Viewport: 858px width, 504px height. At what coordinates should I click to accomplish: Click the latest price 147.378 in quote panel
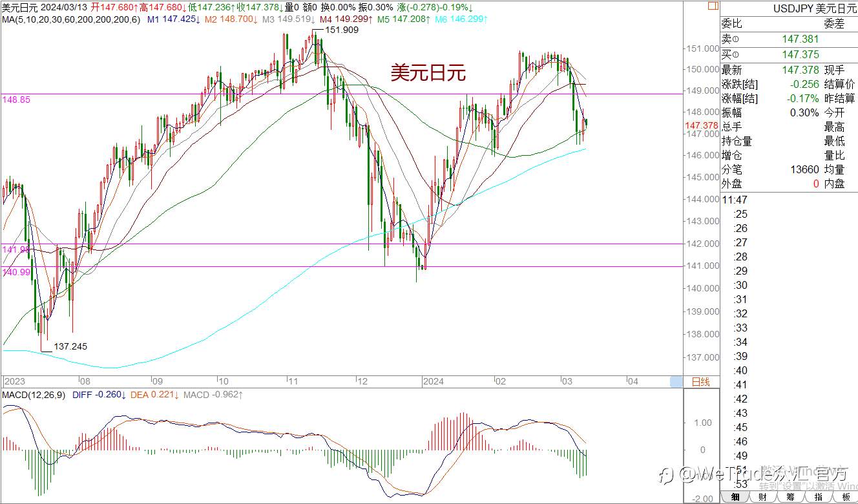tap(800, 70)
